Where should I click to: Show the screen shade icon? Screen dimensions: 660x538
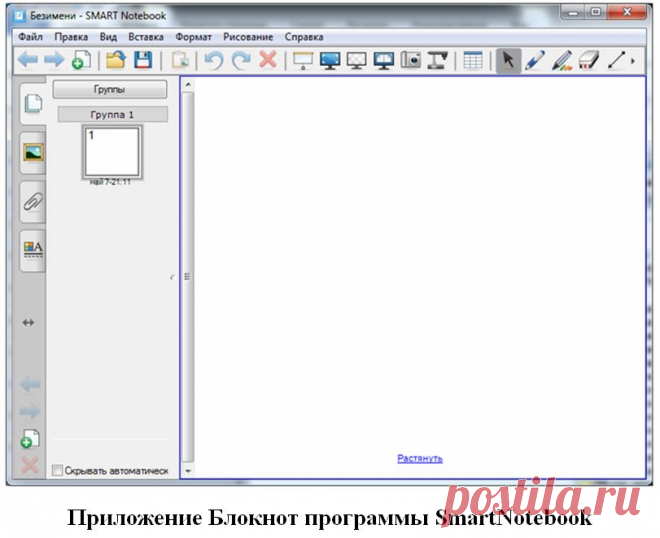(x=303, y=60)
